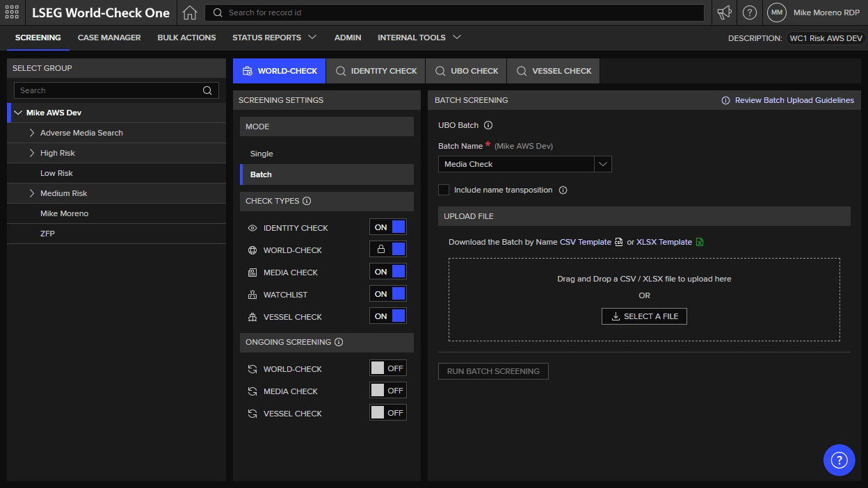Expand the High Risk group

click(x=32, y=153)
